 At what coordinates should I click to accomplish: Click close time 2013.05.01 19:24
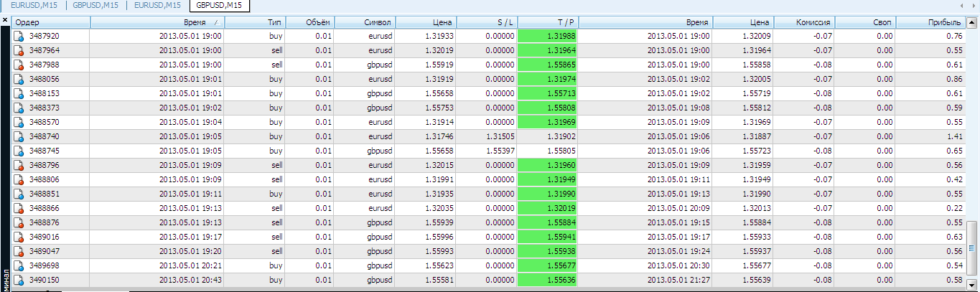coord(678,251)
